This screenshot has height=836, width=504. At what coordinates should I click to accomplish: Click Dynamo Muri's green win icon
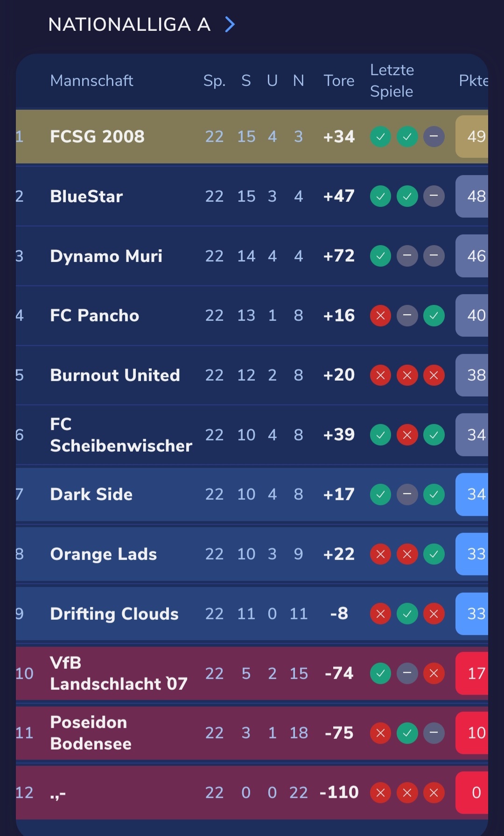click(x=380, y=256)
